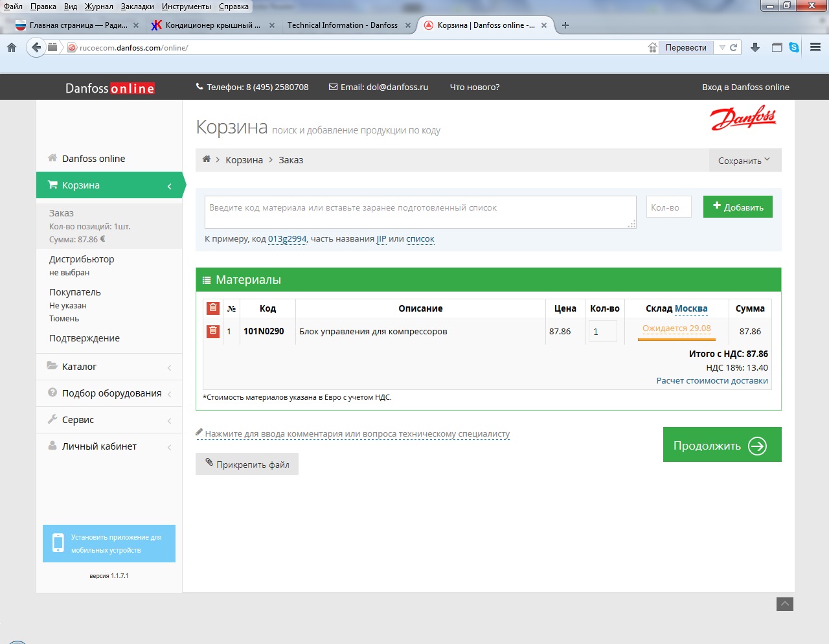Open the Закладки menu
This screenshot has width=829, height=644.
pos(137,6)
